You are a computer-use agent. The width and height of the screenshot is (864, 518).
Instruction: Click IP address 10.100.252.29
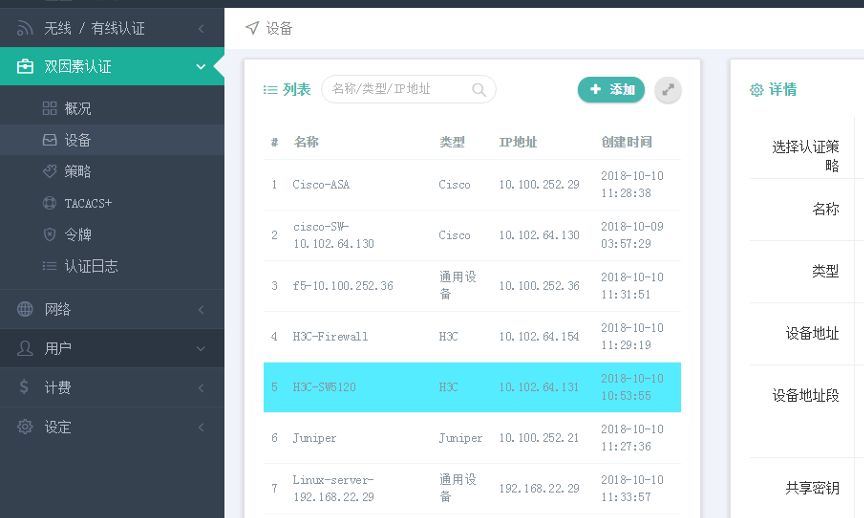pos(539,185)
